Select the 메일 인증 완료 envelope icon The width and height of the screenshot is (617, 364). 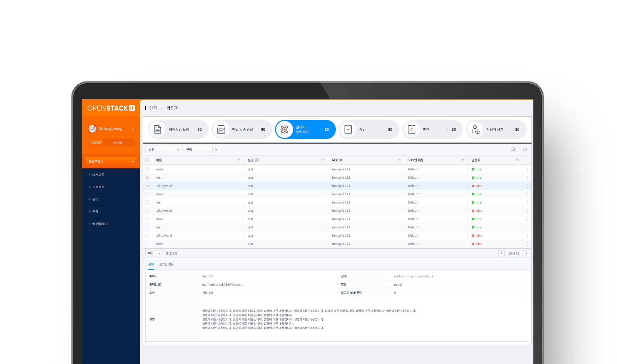coord(221,129)
